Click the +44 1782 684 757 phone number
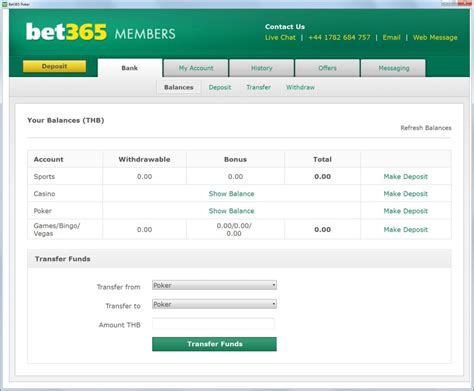Viewport: 474px width, 391px height. pos(339,37)
